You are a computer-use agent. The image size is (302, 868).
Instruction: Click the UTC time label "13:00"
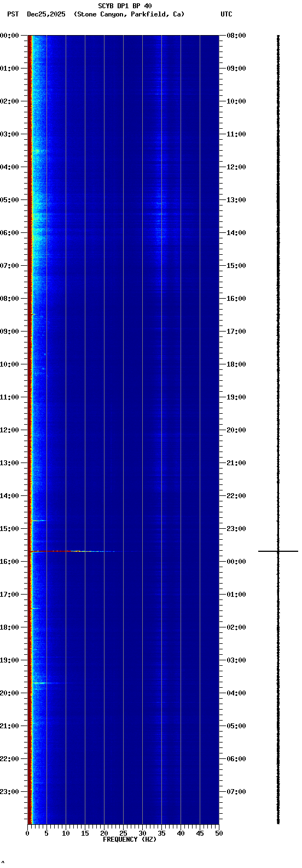click(236, 200)
